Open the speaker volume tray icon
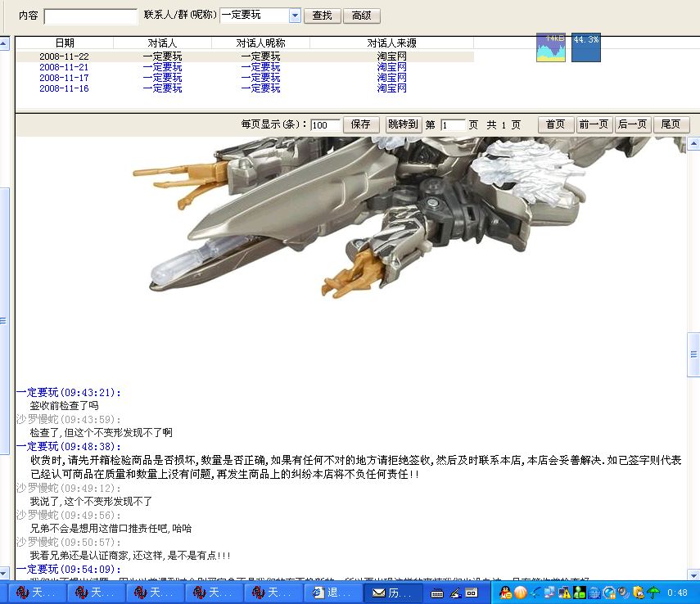 pyautogui.click(x=623, y=593)
